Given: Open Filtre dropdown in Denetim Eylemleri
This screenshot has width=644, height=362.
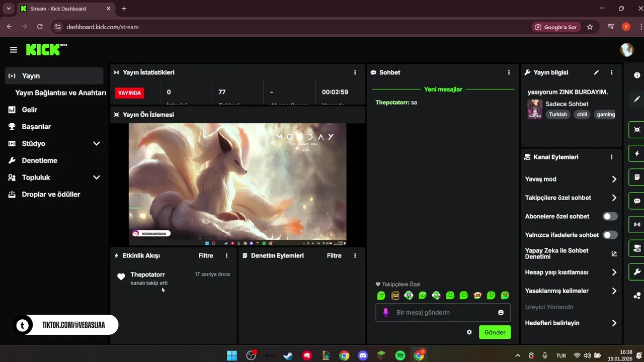Looking at the screenshot, I should tap(334, 255).
